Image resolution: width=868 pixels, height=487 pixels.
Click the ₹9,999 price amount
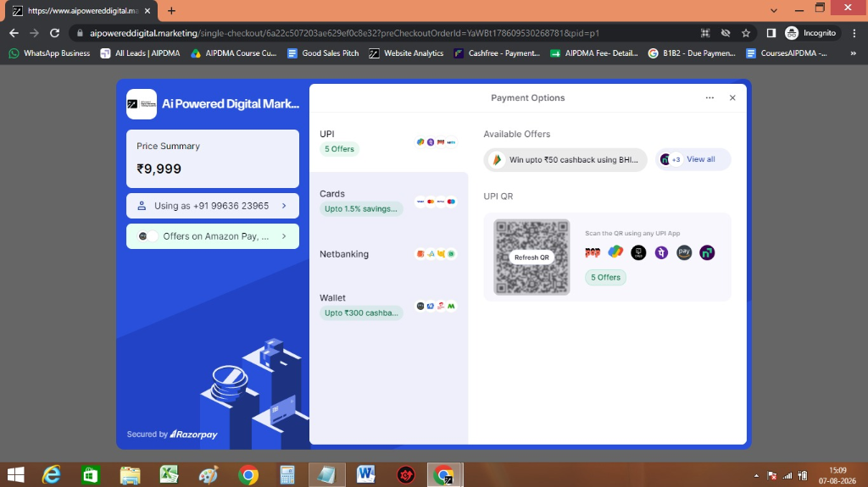click(x=159, y=169)
